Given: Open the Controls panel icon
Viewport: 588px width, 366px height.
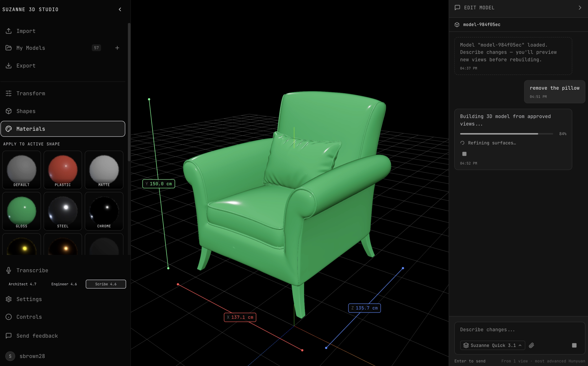Looking at the screenshot, I should (9, 317).
